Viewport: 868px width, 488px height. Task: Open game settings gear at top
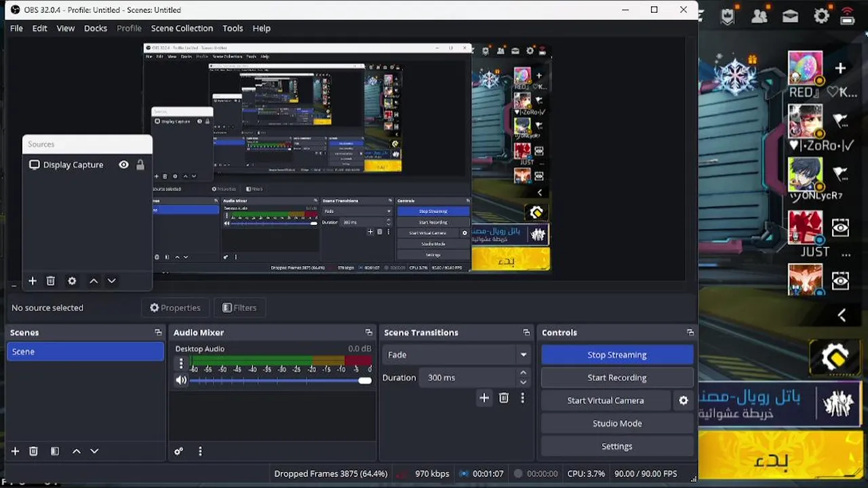coord(821,16)
